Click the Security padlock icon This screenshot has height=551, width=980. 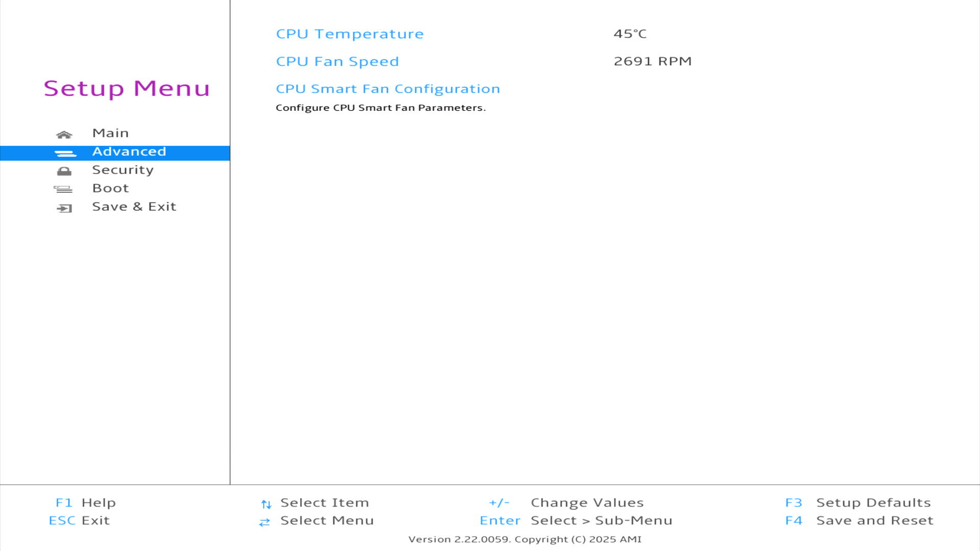click(x=64, y=171)
